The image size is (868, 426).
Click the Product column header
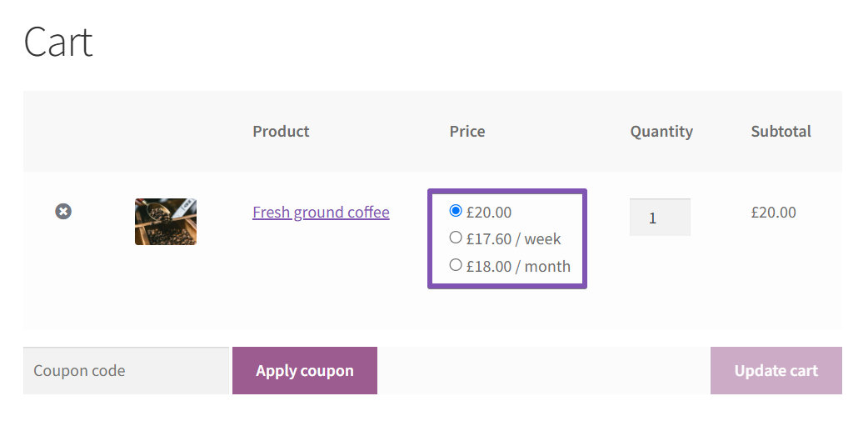pyautogui.click(x=281, y=132)
